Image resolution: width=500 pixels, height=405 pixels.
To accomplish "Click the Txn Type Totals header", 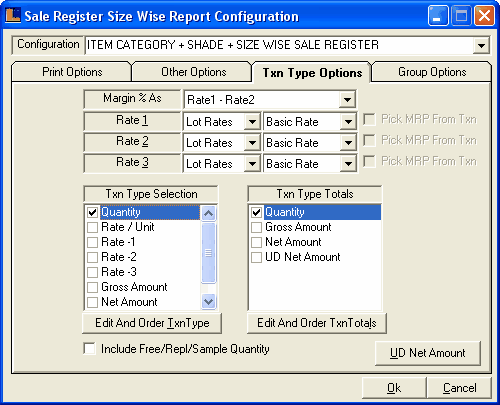I will pyautogui.click(x=315, y=194).
